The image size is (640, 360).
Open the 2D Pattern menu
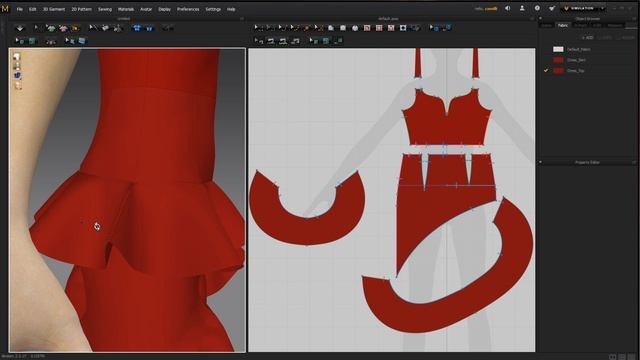click(82, 9)
